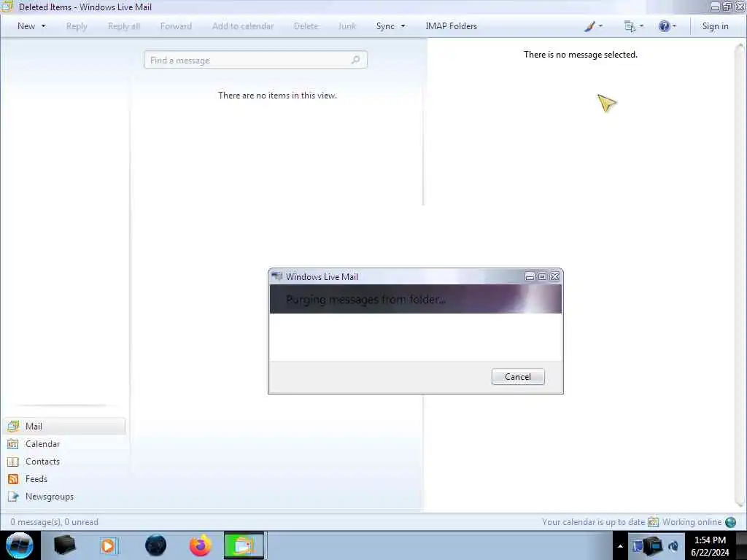Close the purge progress dialog
The height and width of the screenshot is (560, 747).
click(x=555, y=276)
